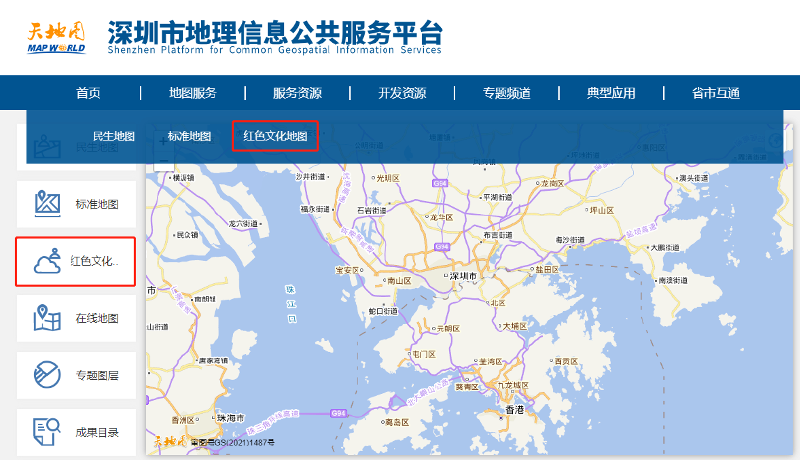This screenshot has width=800, height=460.
Task: Select 民生地图 in the dropdown submenu
Action: (x=113, y=136)
